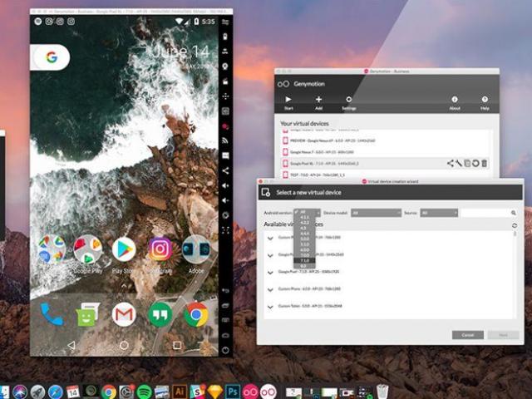Expand the first Custom Phone device row
This screenshot has height=399, width=532.
(270, 237)
